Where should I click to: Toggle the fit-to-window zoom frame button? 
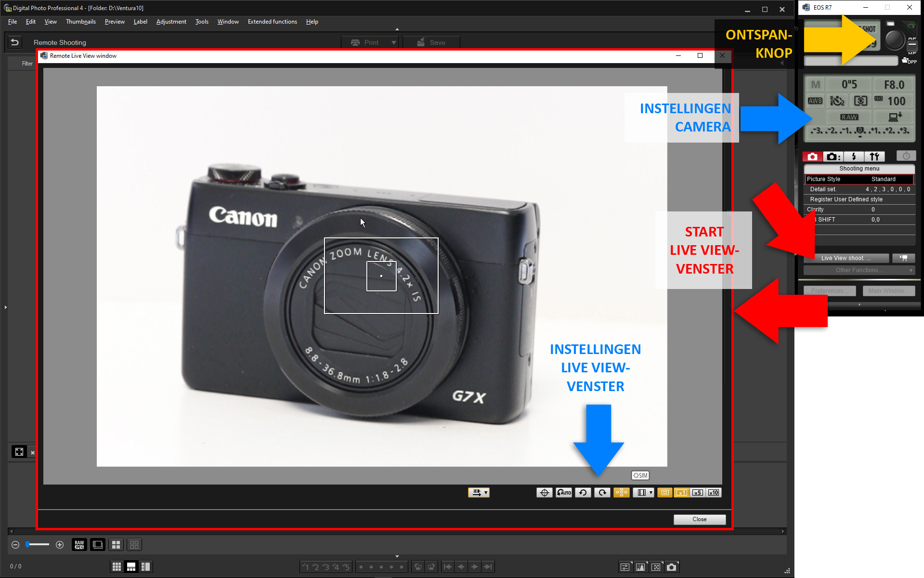(x=665, y=492)
